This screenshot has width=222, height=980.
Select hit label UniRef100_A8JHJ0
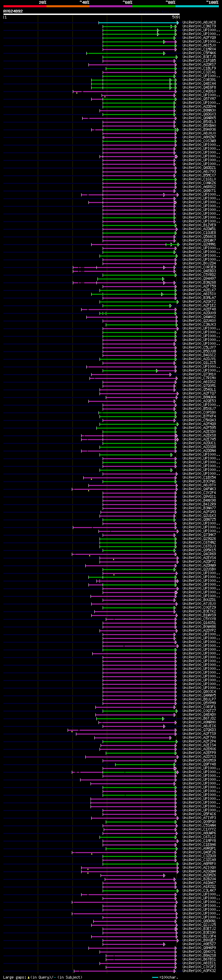click(x=199, y=133)
